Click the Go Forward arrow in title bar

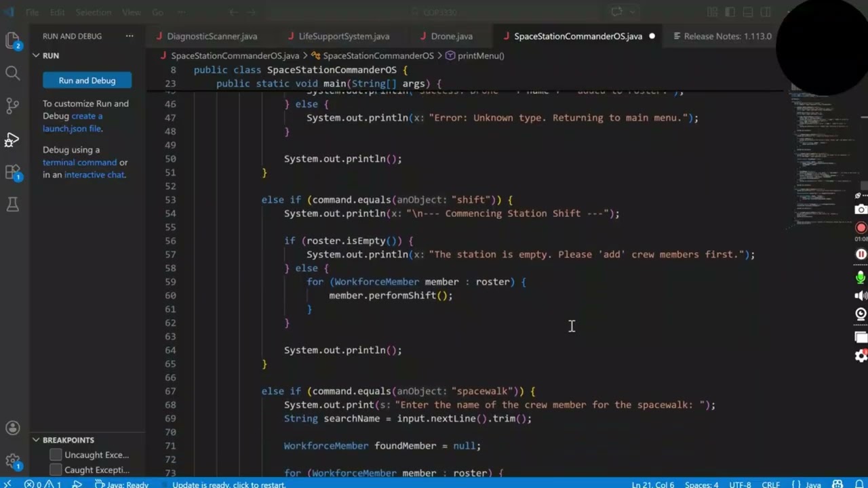click(x=252, y=12)
